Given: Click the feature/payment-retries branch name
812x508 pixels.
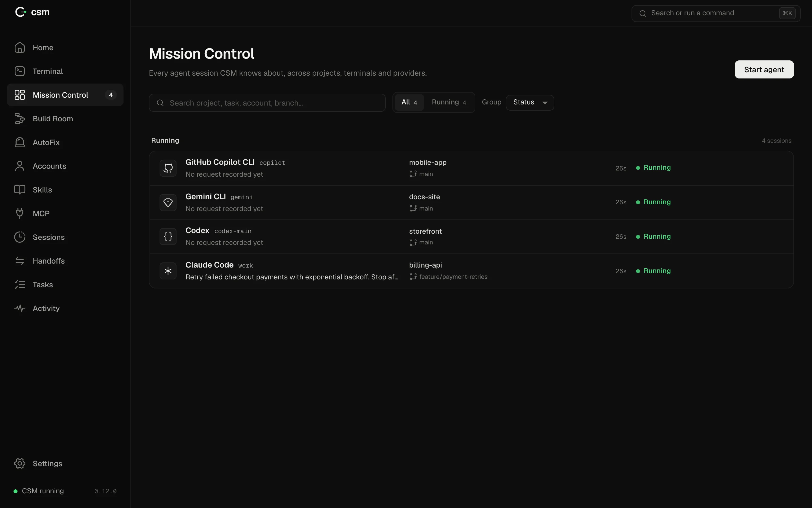Looking at the screenshot, I should coord(453,277).
